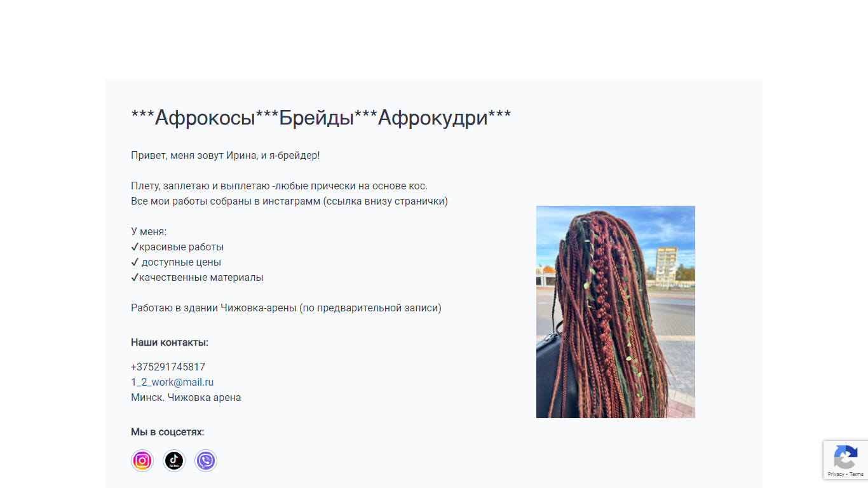Click the reCAPTCHA badge logo
868x488 pixels.
pyautogui.click(x=846, y=457)
